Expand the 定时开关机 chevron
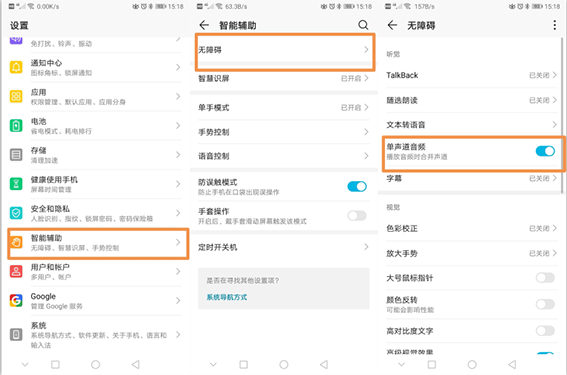 tap(366, 247)
